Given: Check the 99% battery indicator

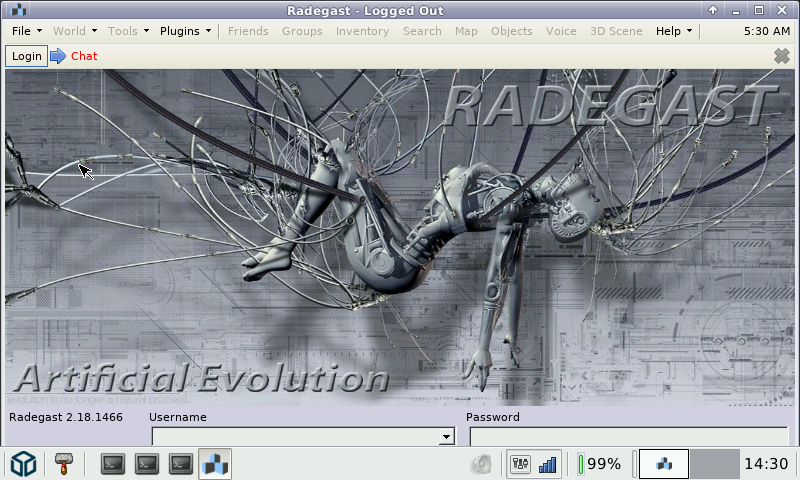Looking at the screenshot, I should pos(599,464).
